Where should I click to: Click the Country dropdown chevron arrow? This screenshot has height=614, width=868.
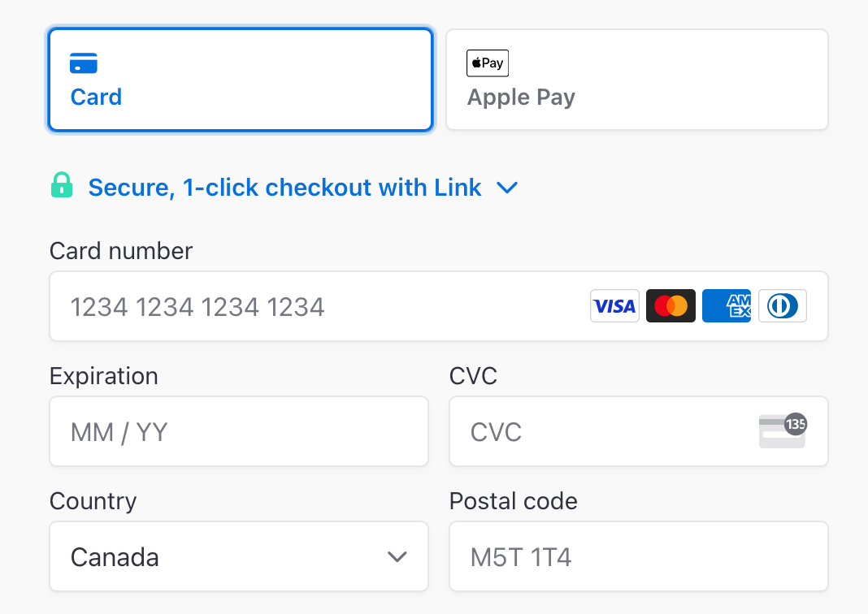coord(397,557)
